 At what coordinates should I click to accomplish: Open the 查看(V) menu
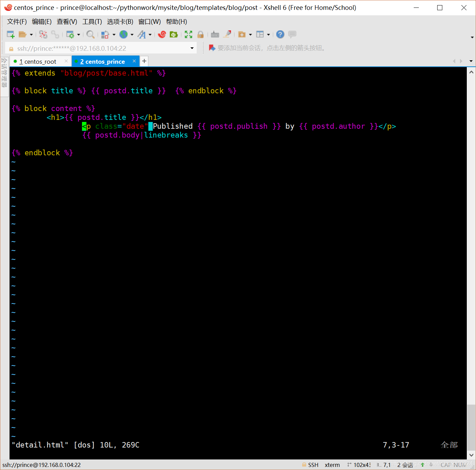coord(67,22)
